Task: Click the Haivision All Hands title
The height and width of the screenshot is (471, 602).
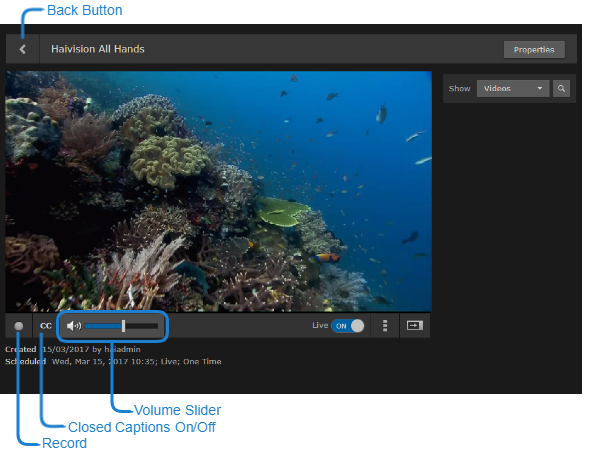Action: tap(98, 49)
